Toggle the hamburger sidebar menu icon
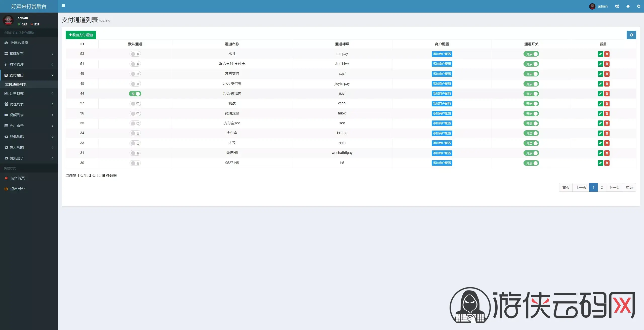This screenshot has width=644, height=330. 63,6
